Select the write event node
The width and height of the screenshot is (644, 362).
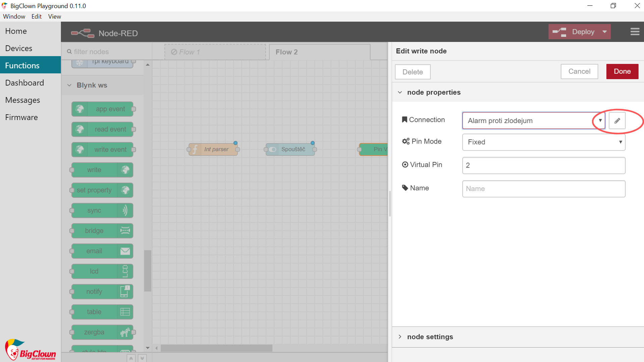(x=103, y=149)
